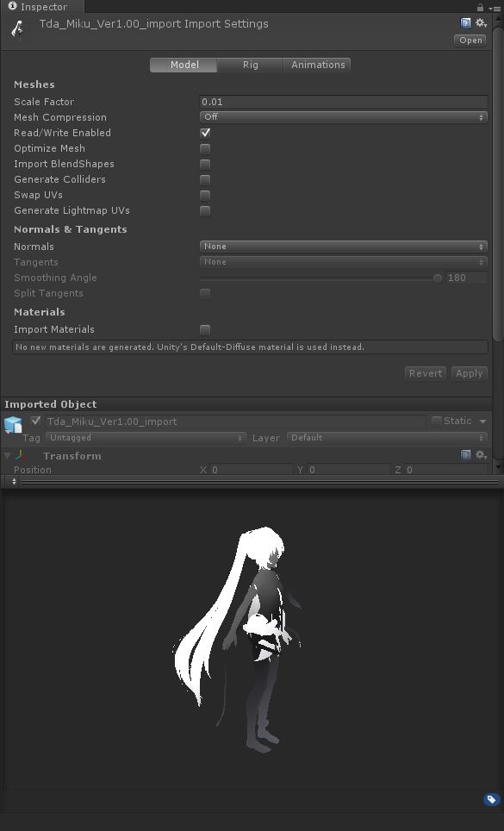
Task: Click the Transform axes icon
Action: pos(22,455)
